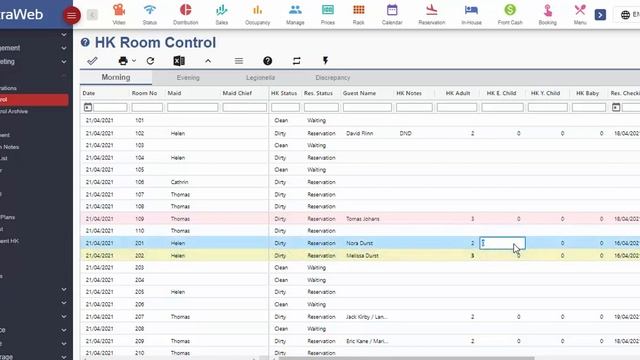Open the Video shortcut icon
The width and height of the screenshot is (640, 360).
point(119,14)
